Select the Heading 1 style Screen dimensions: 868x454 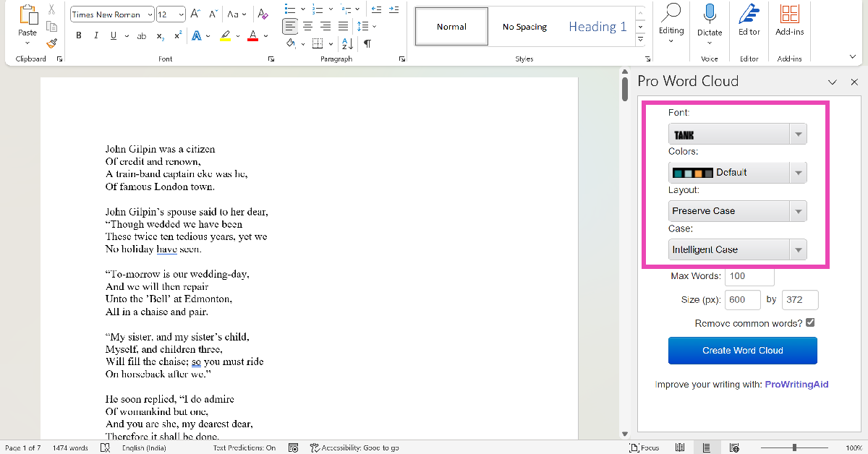(x=597, y=27)
